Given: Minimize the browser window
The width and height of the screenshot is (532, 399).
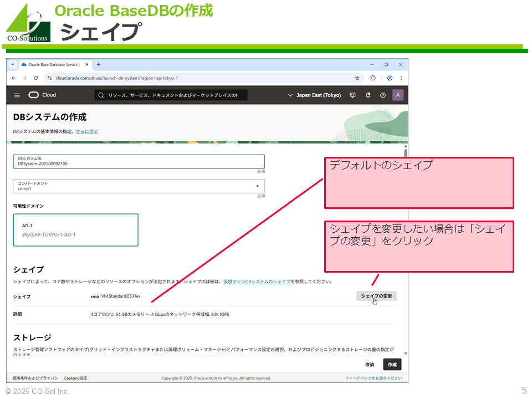Looking at the screenshot, I should tap(372, 64).
